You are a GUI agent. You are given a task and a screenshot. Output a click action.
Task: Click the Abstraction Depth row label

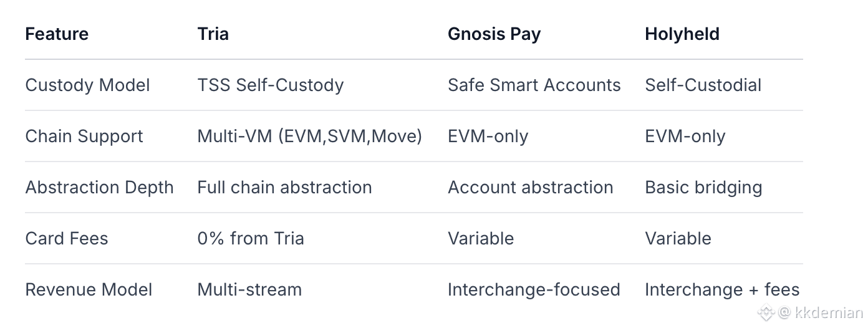pos(99,187)
